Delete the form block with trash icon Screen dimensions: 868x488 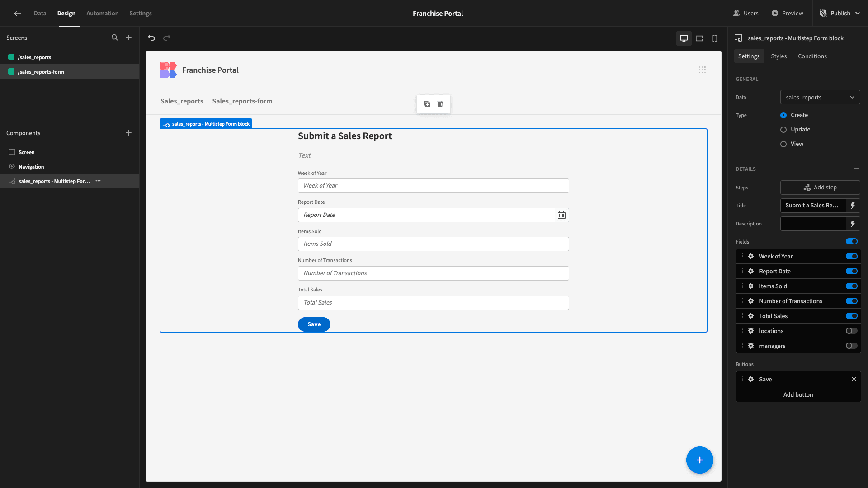[x=440, y=104]
